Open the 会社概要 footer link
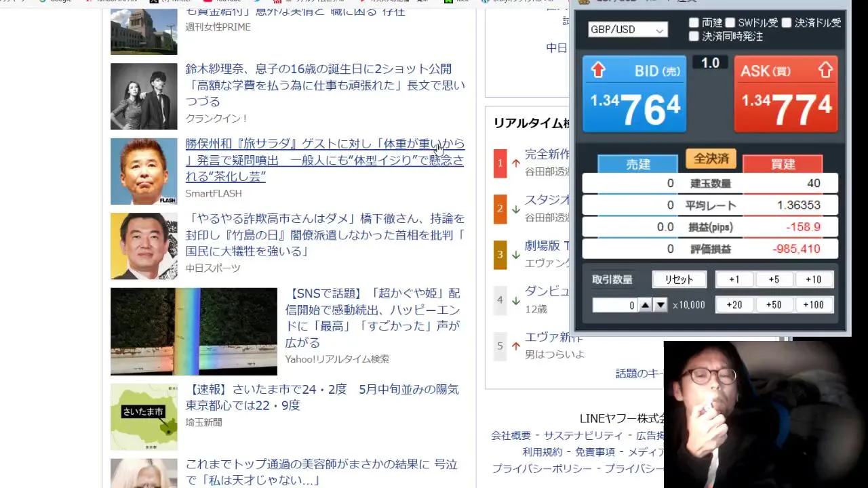The image size is (868, 488). tap(511, 436)
